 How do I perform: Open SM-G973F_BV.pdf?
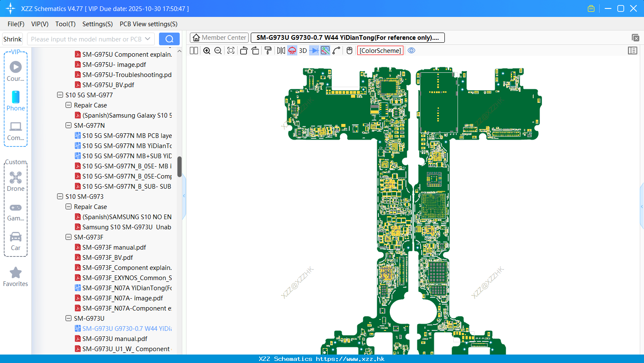pos(107,257)
